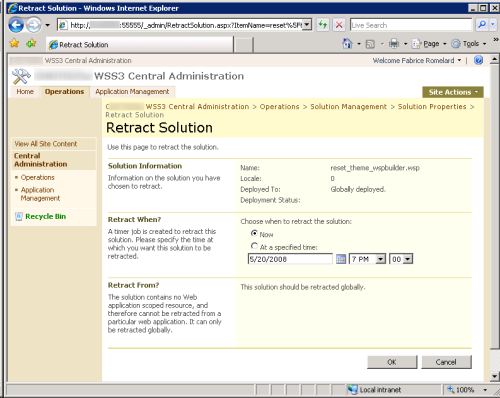Screen dimensions: 500x398
Task: Click the Cancel button
Action: 446,362
